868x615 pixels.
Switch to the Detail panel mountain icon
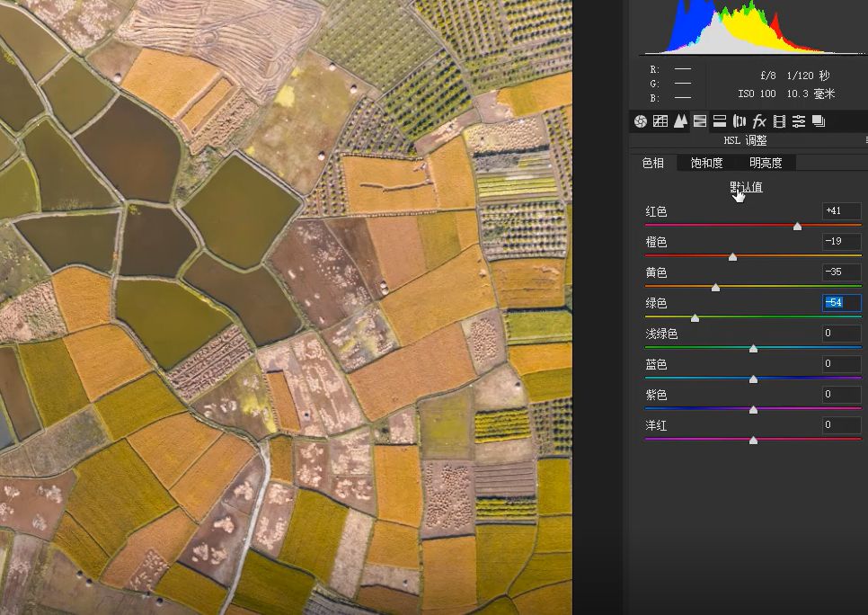[x=680, y=121]
